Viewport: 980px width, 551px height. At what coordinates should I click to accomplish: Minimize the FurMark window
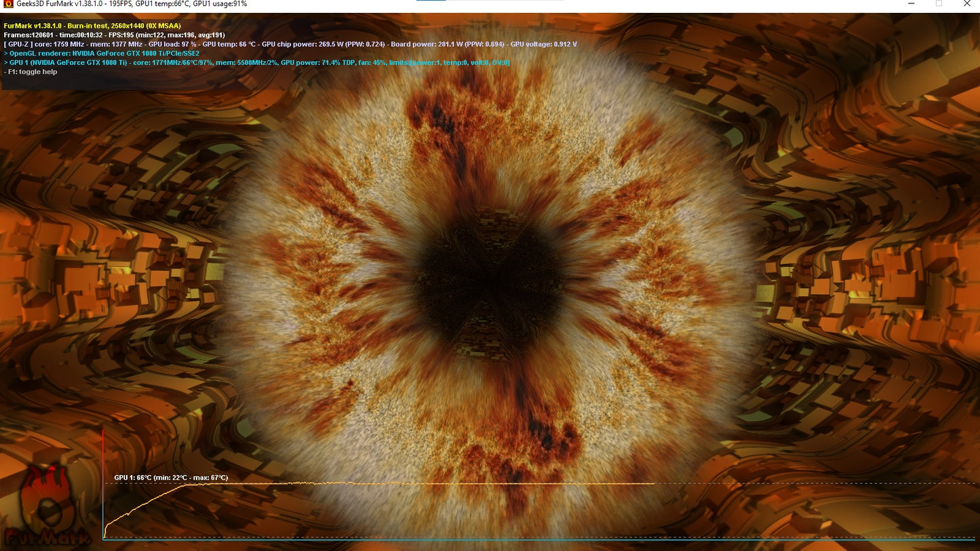click(909, 4)
